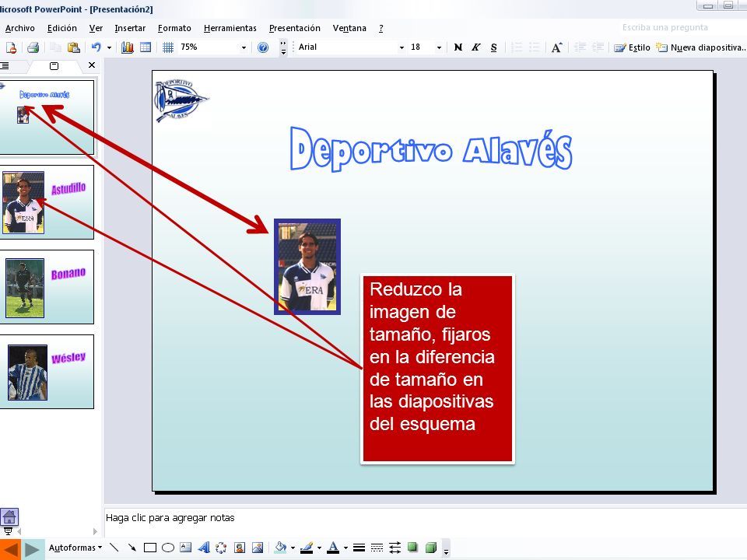Select the Bonano slide thumbnail

47,287
